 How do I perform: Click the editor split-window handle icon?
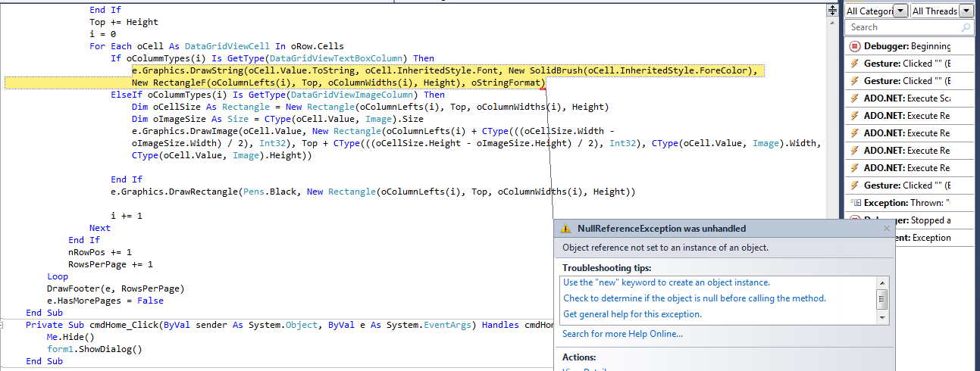832,11
